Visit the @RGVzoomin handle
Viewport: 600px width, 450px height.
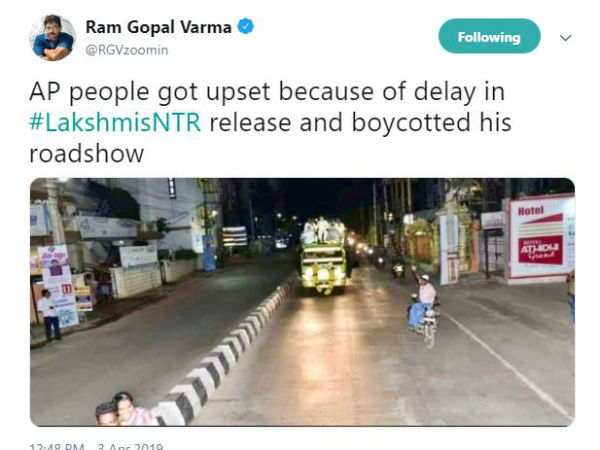tap(127, 50)
